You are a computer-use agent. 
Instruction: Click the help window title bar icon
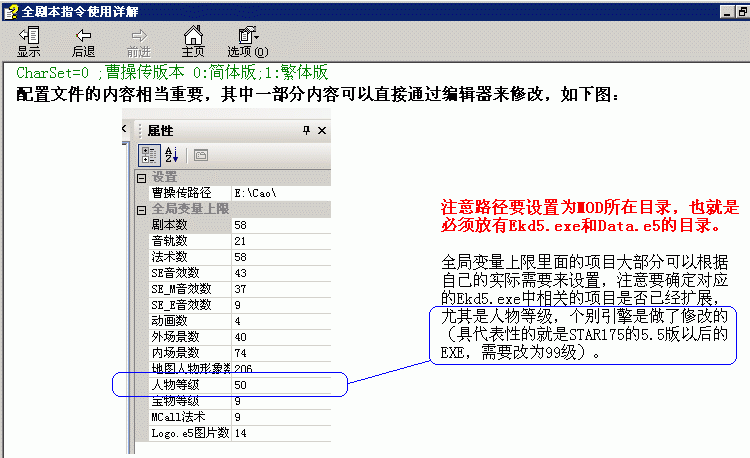pyautogui.click(x=10, y=8)
